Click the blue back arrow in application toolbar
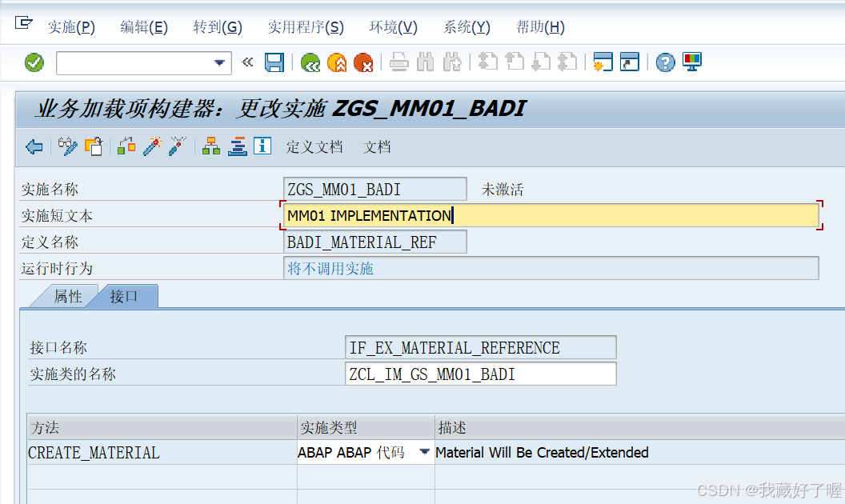 (34, 146)
